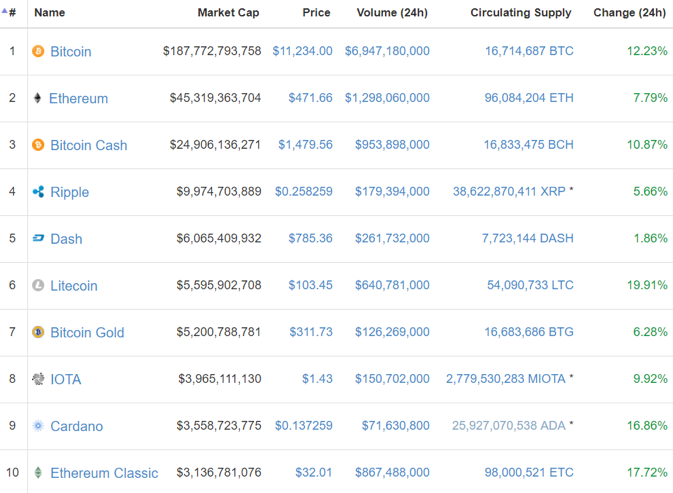Click the Ethereum Classic logo icon
The height and width of the screenshot is (493, 673).
click(38, 472)
